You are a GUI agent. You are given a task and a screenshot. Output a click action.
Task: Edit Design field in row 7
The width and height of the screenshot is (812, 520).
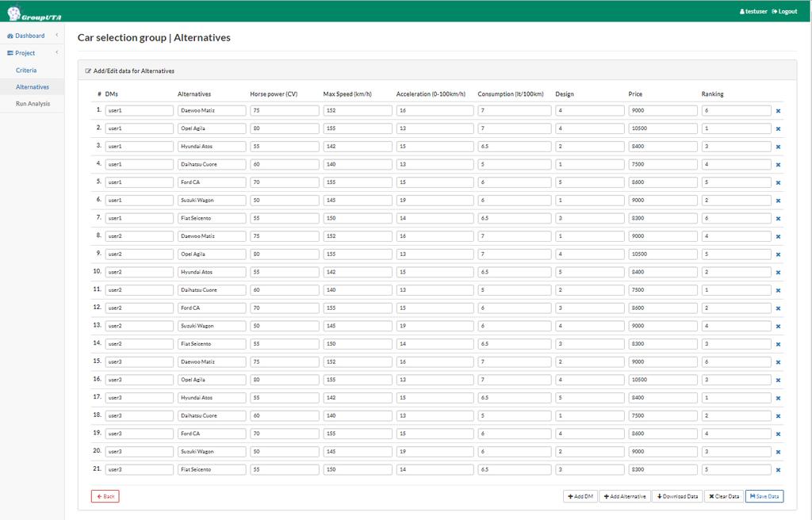(590, 218)
